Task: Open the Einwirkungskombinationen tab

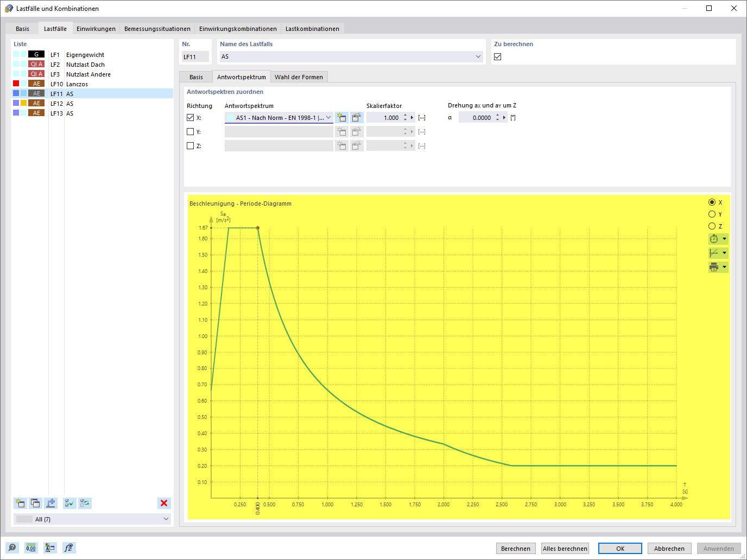Action: 238,29
